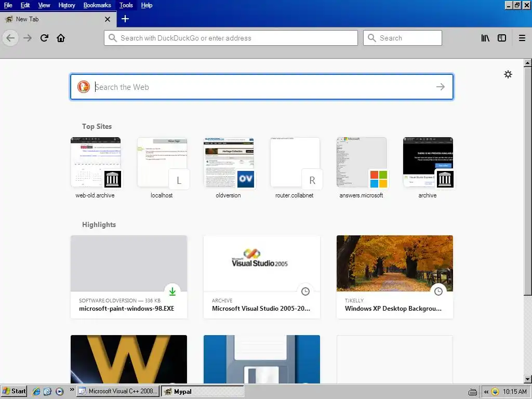
Task: Open localhost top site tile
Action: click(x=162, y=168)
